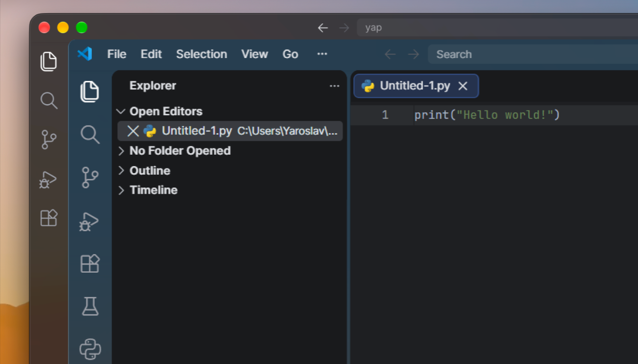Click the outer window's yap search field

pyautogui.click(x=498, y=28)
